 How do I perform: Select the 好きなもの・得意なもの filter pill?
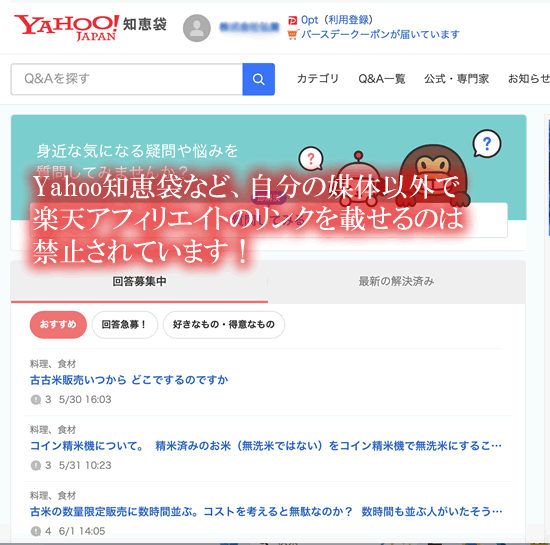pos(224,325)
